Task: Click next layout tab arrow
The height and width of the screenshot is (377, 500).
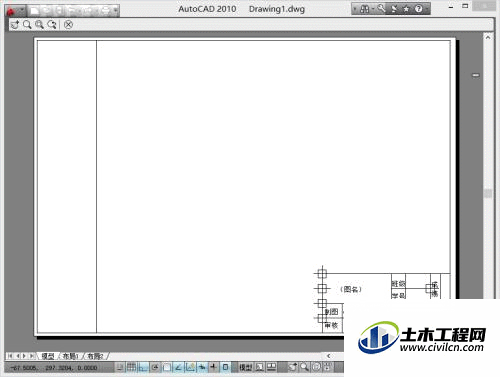Action: [x=24, y=356]
